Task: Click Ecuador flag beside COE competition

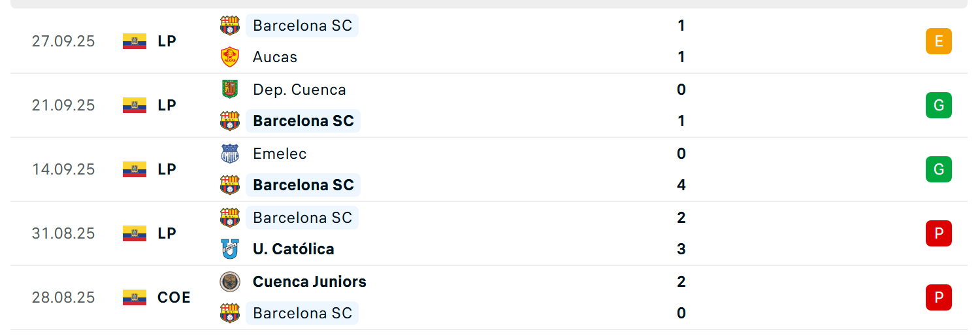Action: [135, 297]
